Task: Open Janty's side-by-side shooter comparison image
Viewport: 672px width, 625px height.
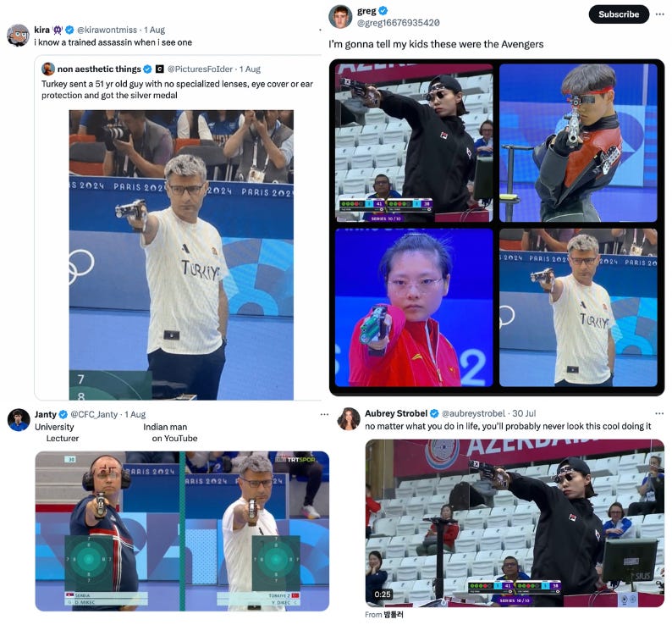Action: tap(182, 531)
